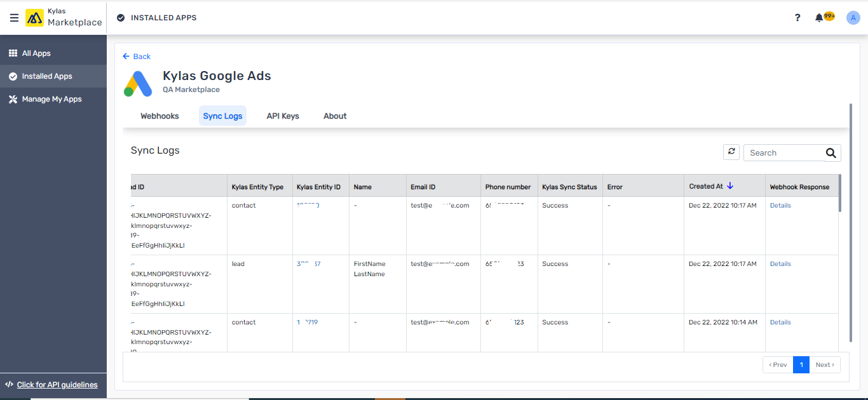Go to the Next page
This screenshot has height=400, width=868.
(825, 364)
